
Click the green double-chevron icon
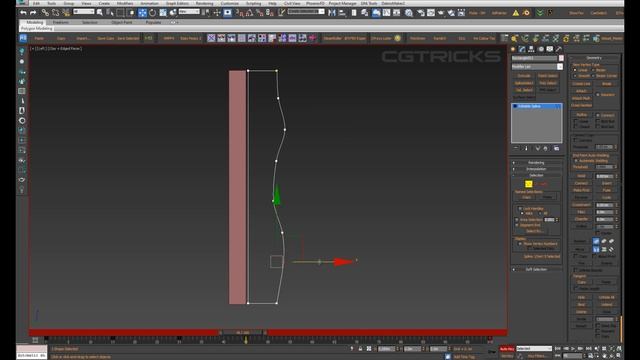click(x=540, y=13)
